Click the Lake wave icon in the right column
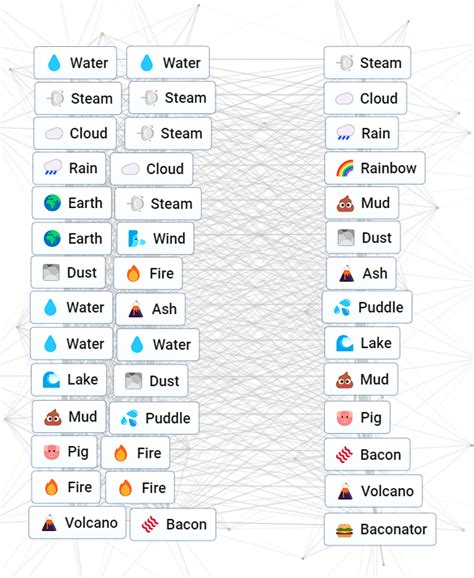Screen dimensions: 474x578 (x=345, y=343)
